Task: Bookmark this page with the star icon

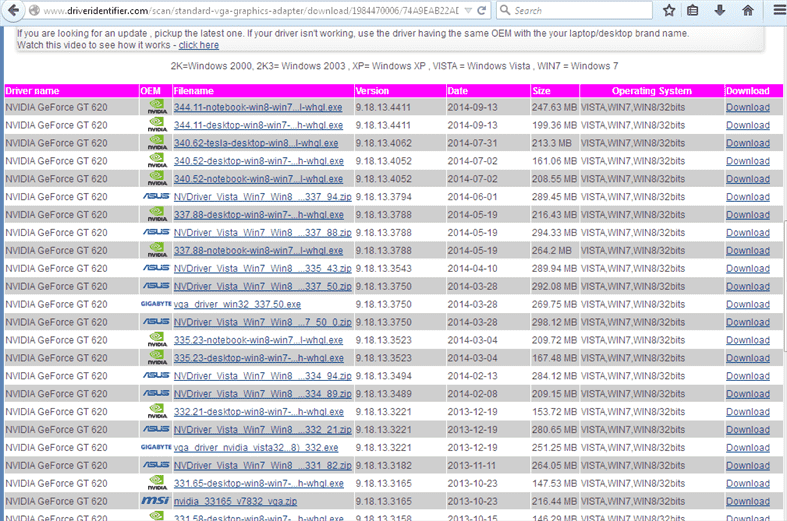Action: [669, 11]
